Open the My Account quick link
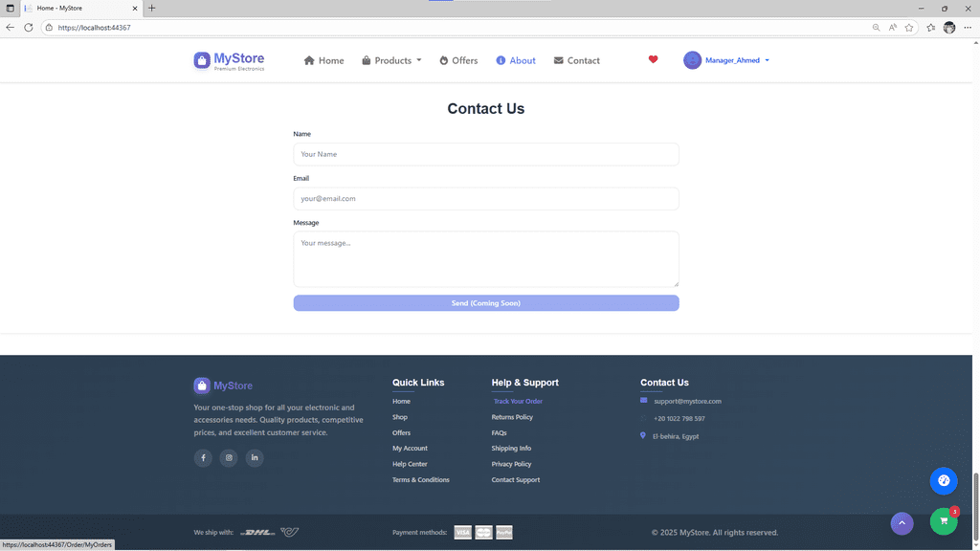This screenshot has height=551, width=980. click(410, 448)
